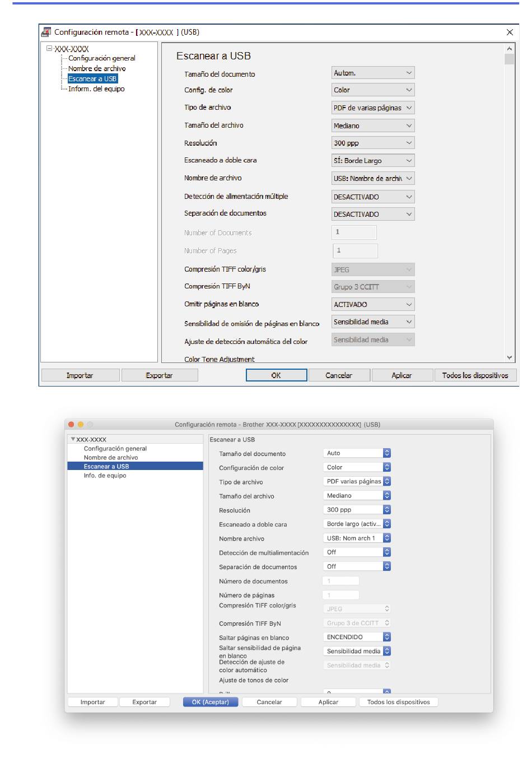Click Todos los dispositivos in the Mac window

(x=399, y=702)
